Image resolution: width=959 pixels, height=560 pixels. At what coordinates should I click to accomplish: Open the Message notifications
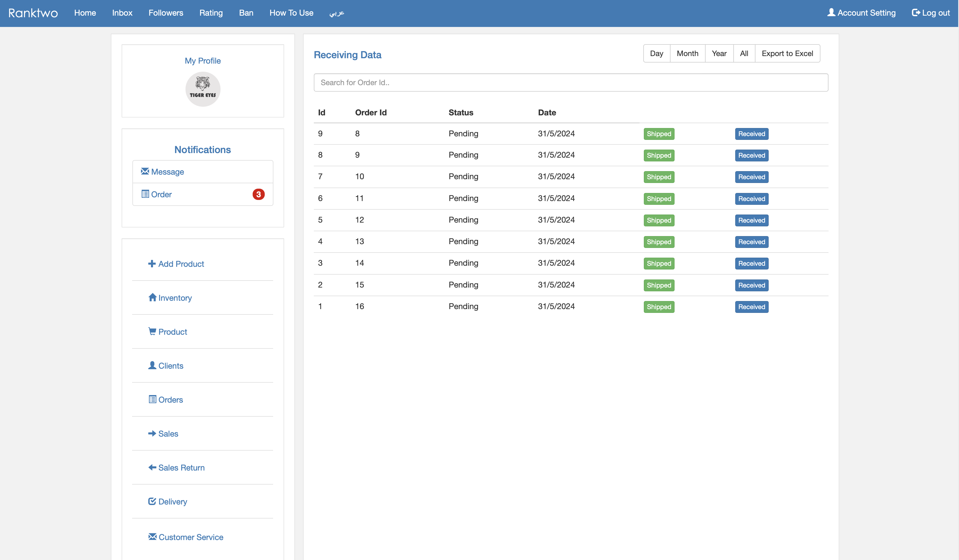tap(203, 172)
